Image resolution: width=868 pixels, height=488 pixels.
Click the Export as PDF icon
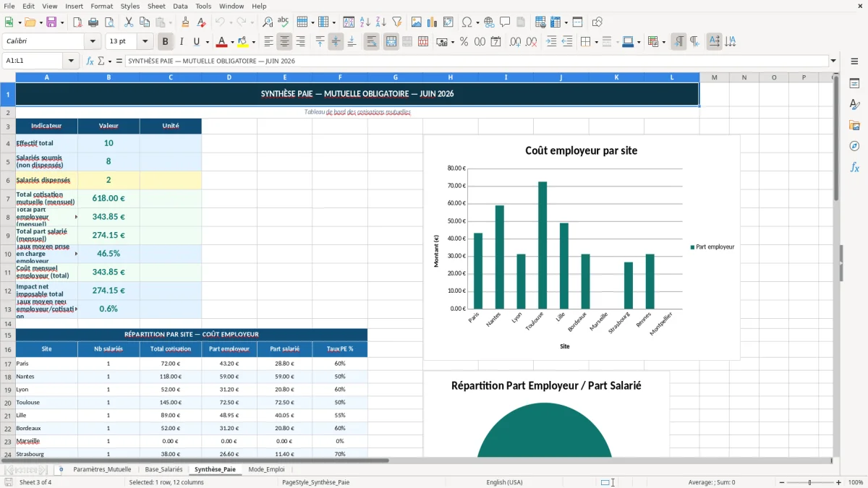(x=77, y=22)
